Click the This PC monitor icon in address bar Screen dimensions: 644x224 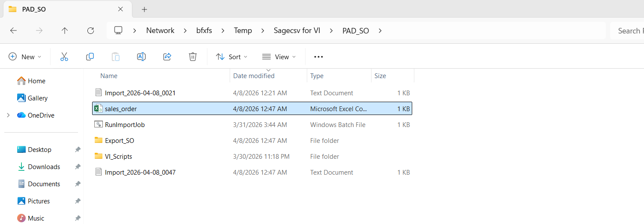pyautogui.click(x=118, y=30)
